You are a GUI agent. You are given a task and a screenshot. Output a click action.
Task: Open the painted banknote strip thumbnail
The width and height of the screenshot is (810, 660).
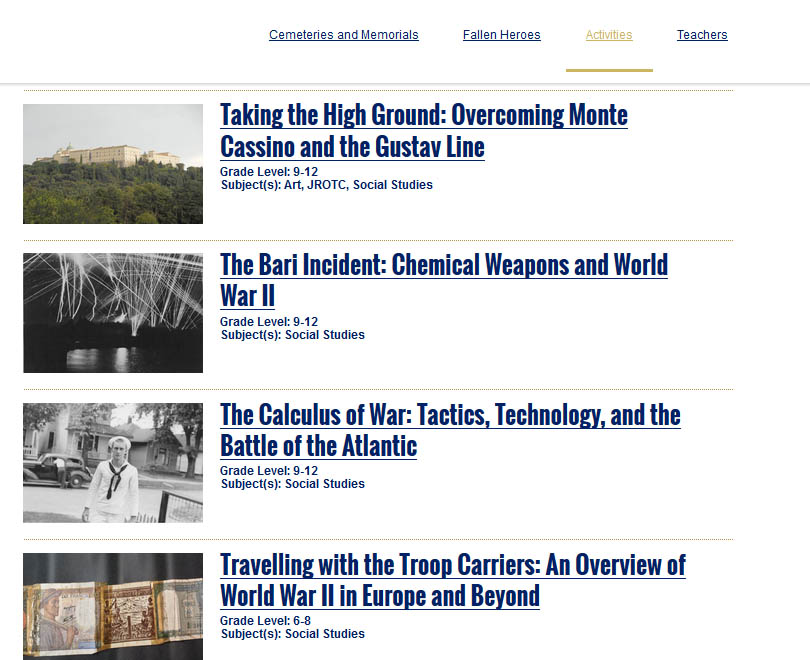pos(113,606)
